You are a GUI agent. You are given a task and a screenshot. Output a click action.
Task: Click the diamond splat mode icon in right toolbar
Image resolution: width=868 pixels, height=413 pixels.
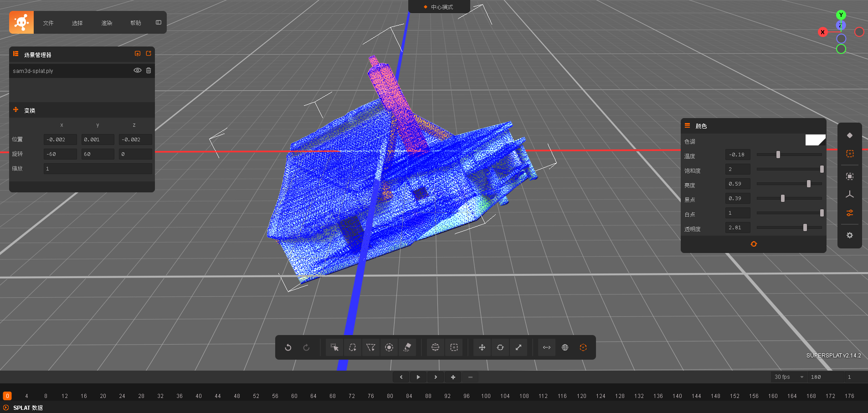point(850,135)
